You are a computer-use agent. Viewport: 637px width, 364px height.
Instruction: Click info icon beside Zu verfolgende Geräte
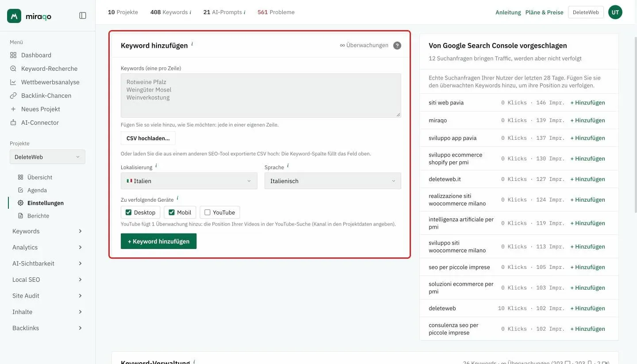pos(177,199)
